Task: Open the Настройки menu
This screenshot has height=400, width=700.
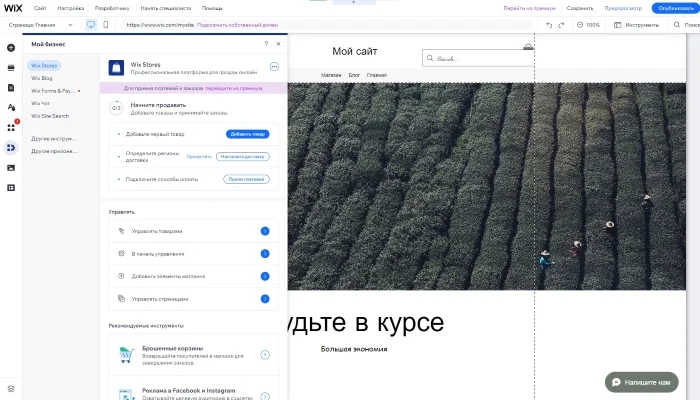Action: pos(71,8)
